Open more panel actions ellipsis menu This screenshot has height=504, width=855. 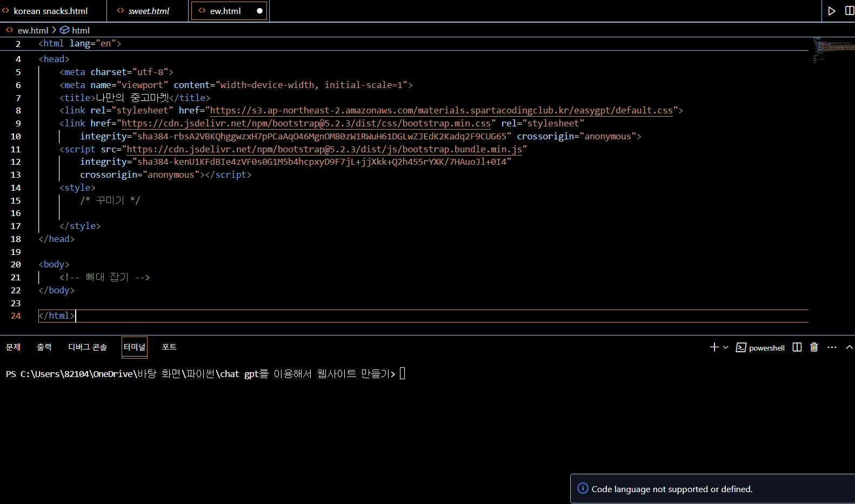832,347
